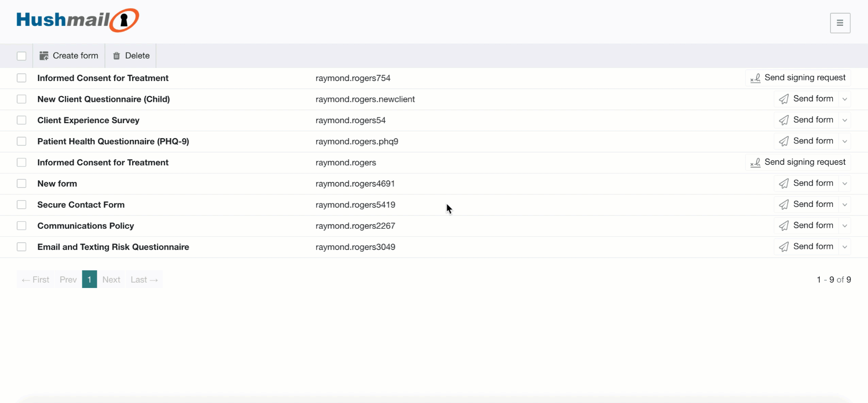This screenshot has height=403, width=868.
Task: Open the dropdown arrow beside PHQ-9 Send form
Action: point(844,141)
